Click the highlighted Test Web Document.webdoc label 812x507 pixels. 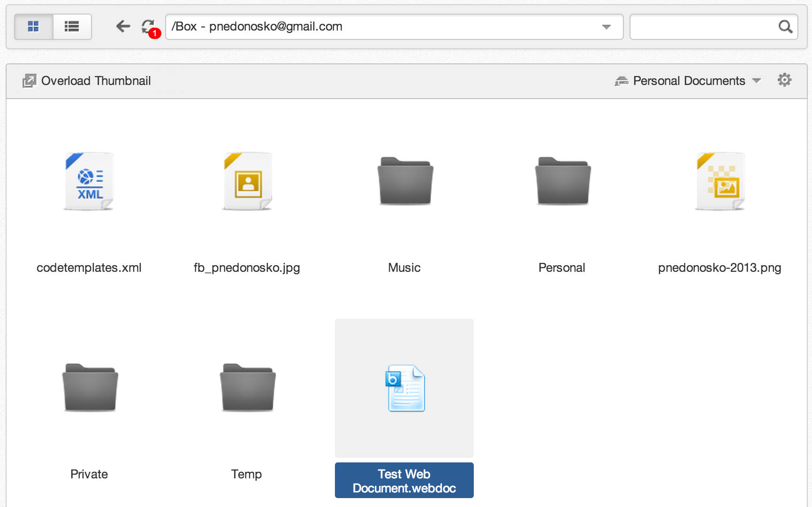(404, 481)
